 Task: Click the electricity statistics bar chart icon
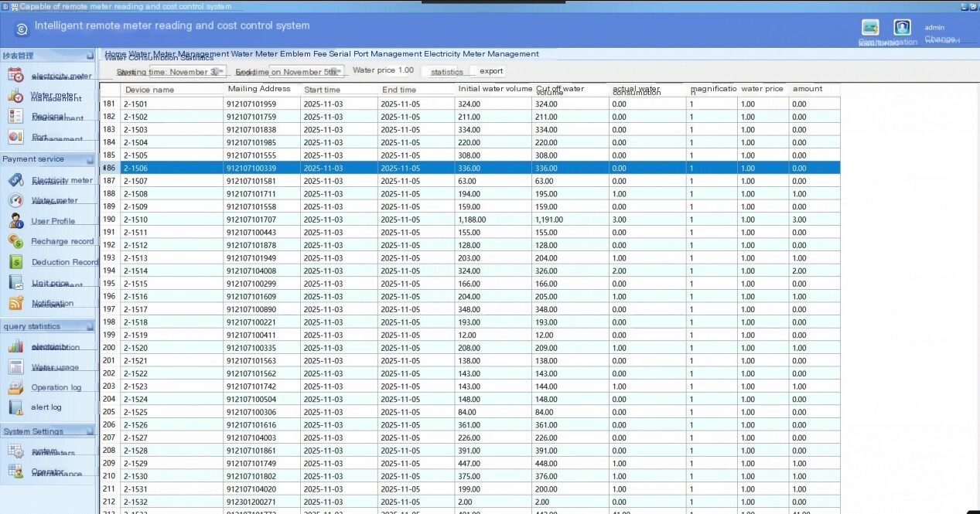(15, 346)
